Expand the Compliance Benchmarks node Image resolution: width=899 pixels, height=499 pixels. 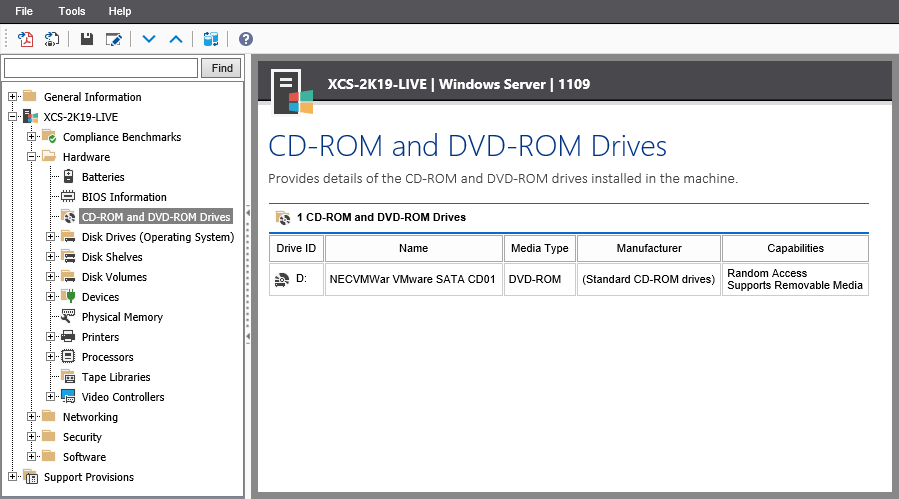pyautogui.click(x=32, y=137)
